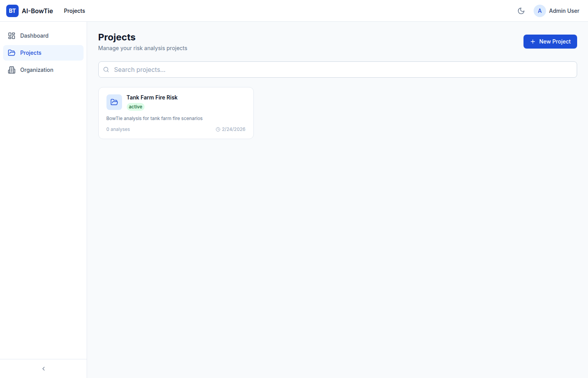Click the Organization building icon
Image resolution: width=588 pixels, height=378 pixels.
tap(12, 70)
